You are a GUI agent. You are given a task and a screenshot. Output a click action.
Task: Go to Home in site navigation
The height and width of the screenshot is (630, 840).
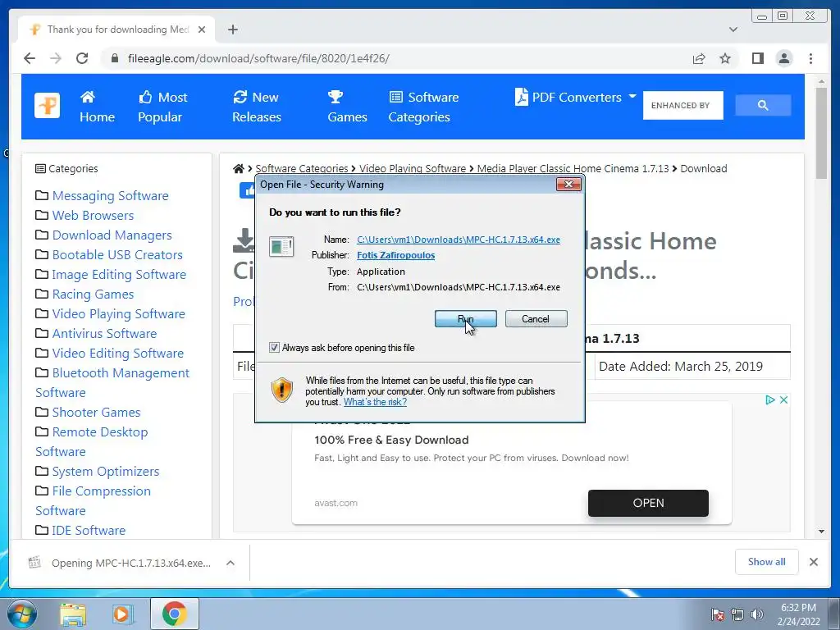pos(97,107)
